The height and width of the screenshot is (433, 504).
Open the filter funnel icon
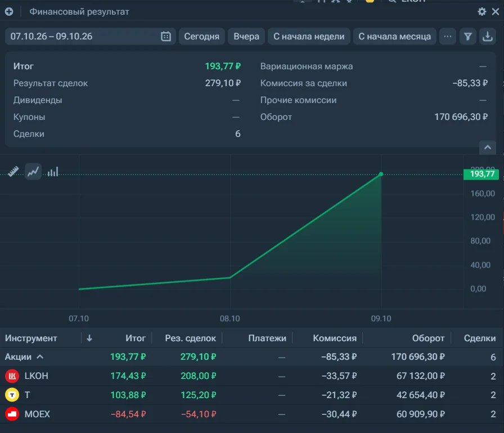(x=467, y=37)
